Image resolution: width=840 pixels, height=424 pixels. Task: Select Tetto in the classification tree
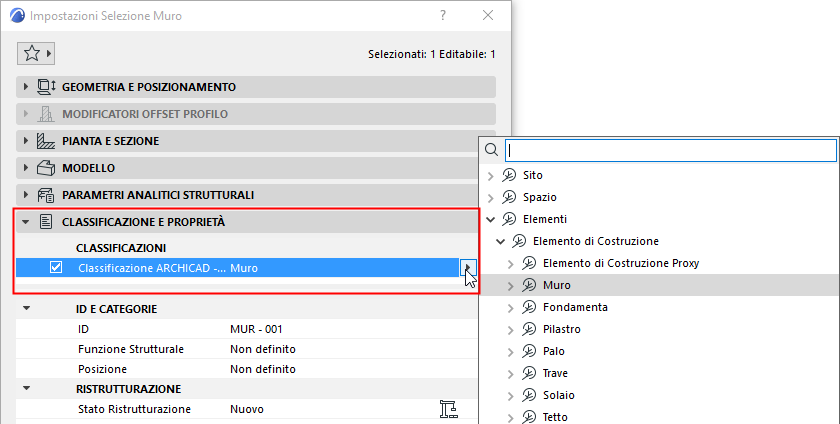click(x=555, y=417)
